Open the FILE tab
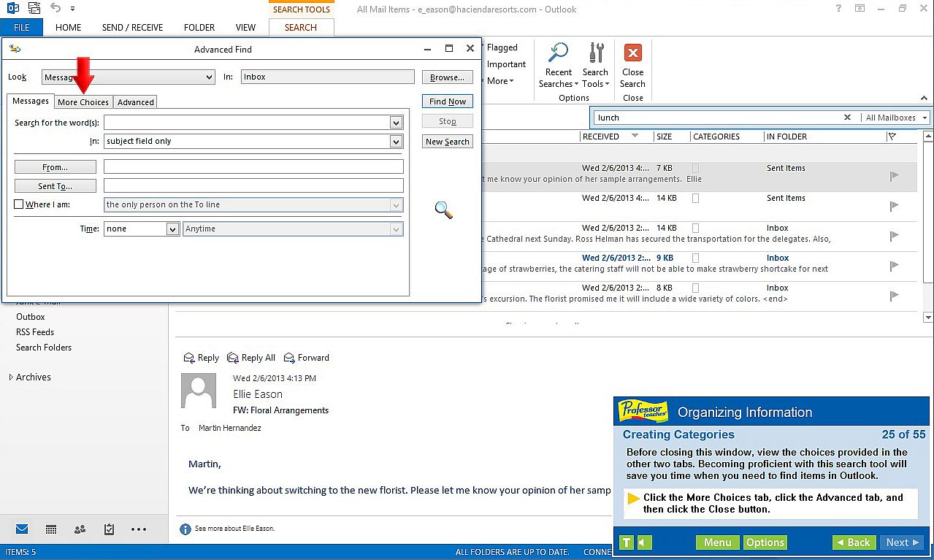The image size is (934, 560). 22,28
